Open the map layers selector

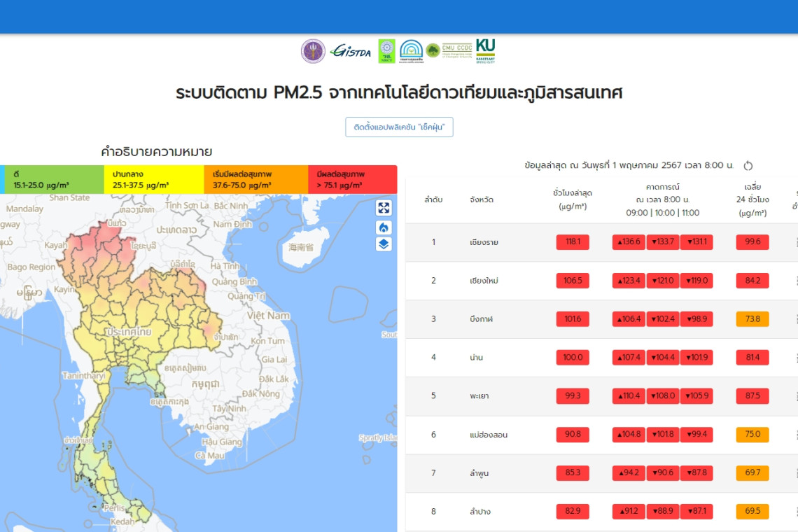click(384, 244)
